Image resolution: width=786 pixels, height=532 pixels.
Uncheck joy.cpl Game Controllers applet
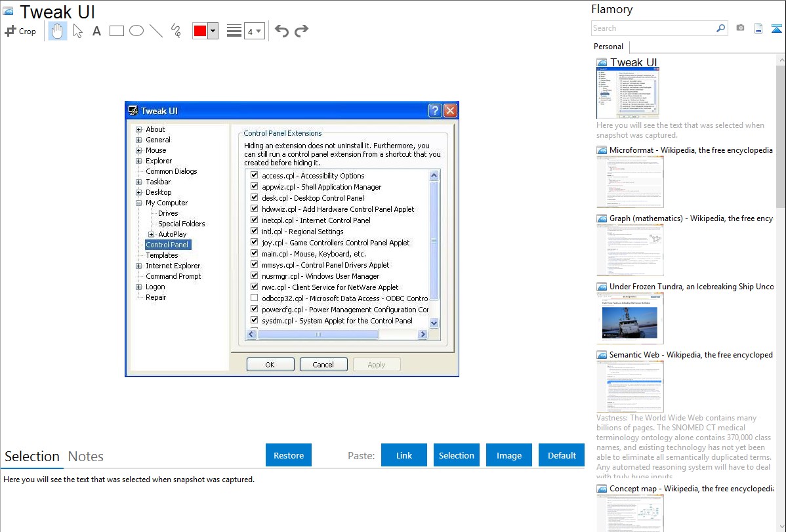click(254, 242)
